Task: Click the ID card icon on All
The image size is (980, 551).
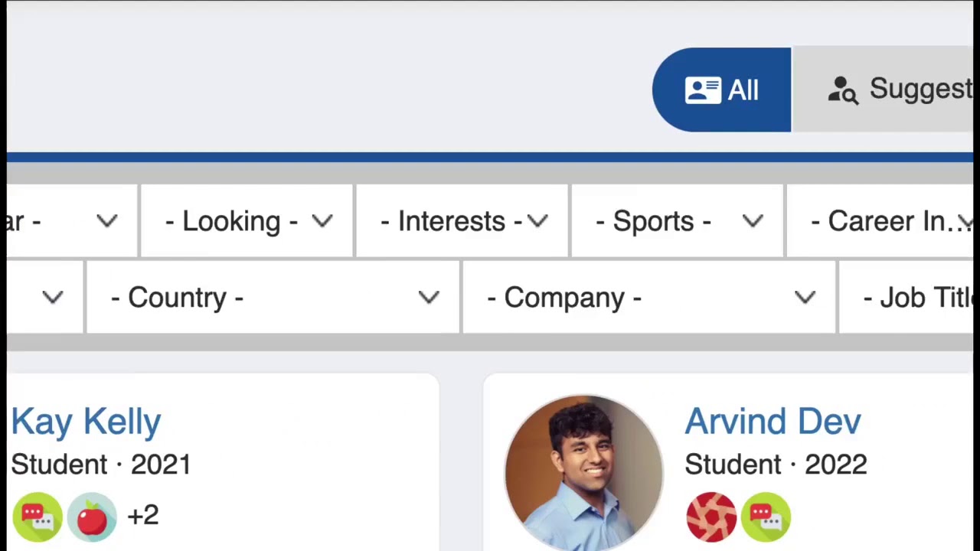Action: click(x=702, y=90)
